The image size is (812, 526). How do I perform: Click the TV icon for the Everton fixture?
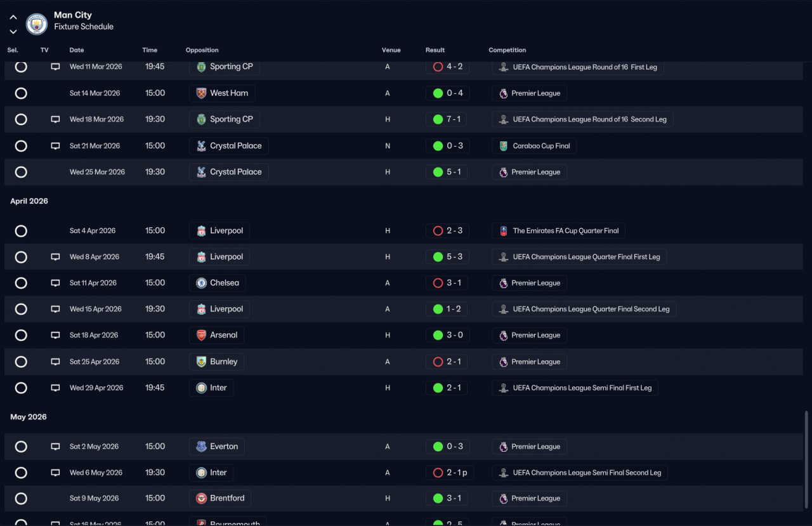click(55, 447)
